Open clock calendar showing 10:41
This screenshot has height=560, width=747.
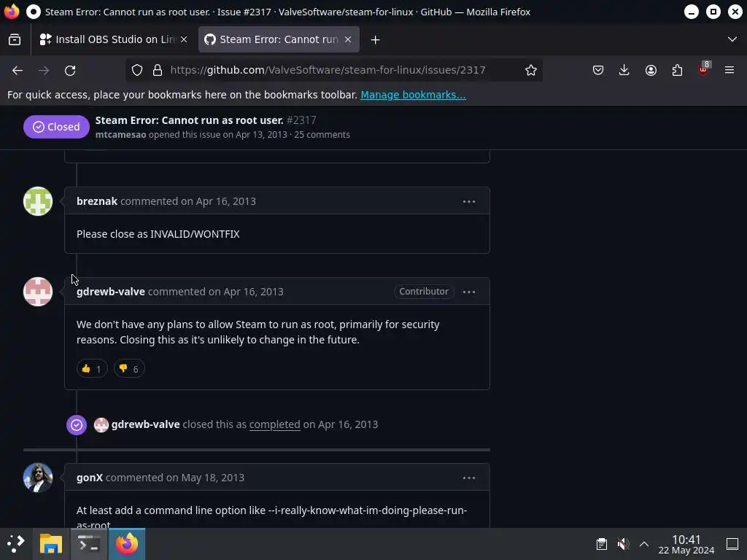click(x=686, y=544)
